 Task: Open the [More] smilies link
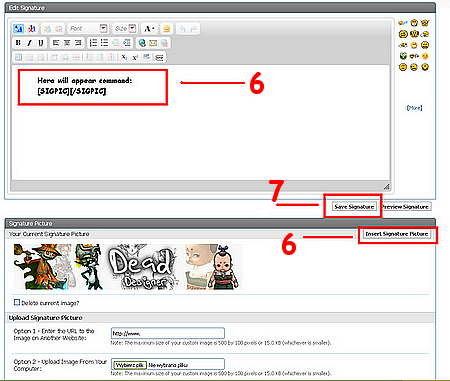[414, 108]
